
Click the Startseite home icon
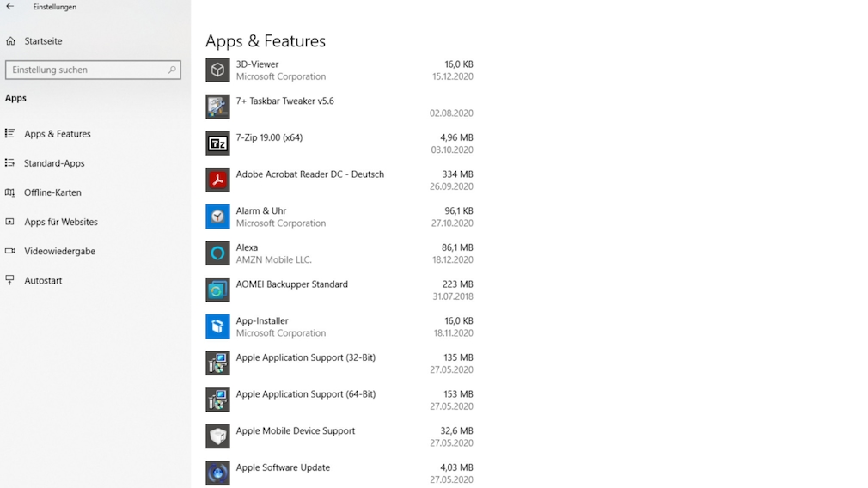click(10, 41)
